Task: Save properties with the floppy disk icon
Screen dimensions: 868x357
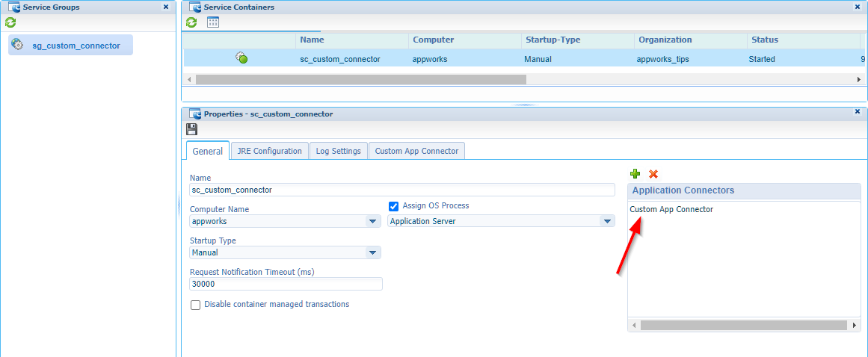Action: [x=192, y=129]
